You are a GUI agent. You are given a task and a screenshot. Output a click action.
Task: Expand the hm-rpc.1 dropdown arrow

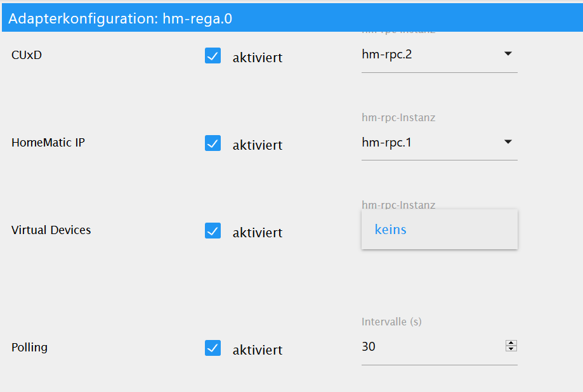[x=508, y=141]
